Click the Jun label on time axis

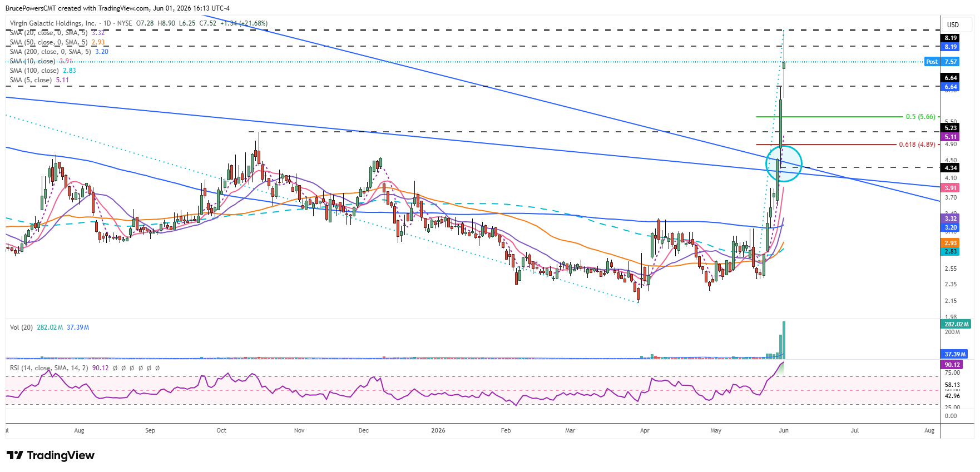click(x=784, y=430)
